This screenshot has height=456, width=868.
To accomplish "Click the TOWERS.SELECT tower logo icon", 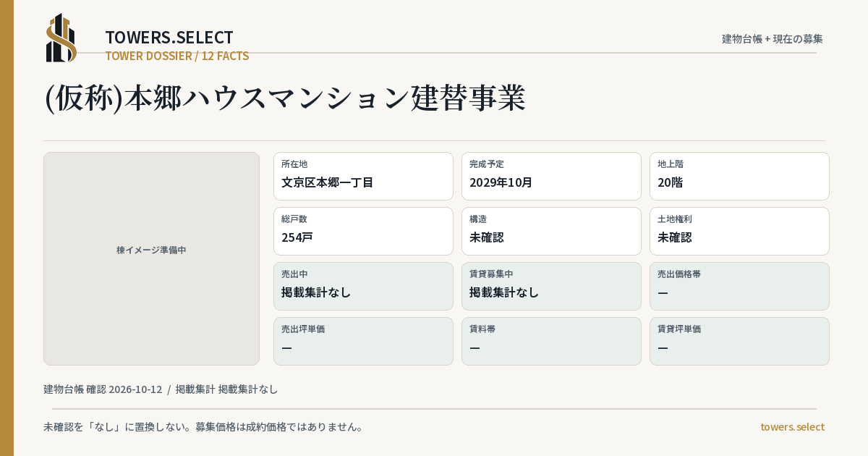I will [61, 38].
